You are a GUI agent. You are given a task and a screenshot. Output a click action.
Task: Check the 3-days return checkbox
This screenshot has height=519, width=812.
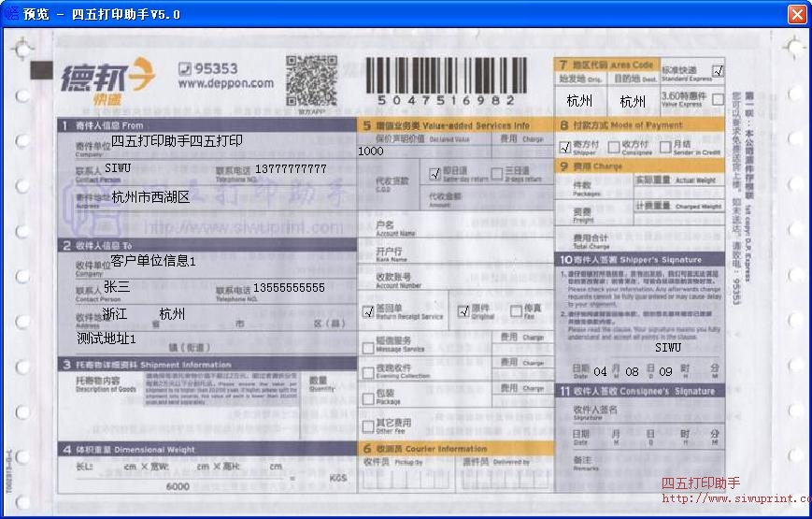[x=496, y=174]
